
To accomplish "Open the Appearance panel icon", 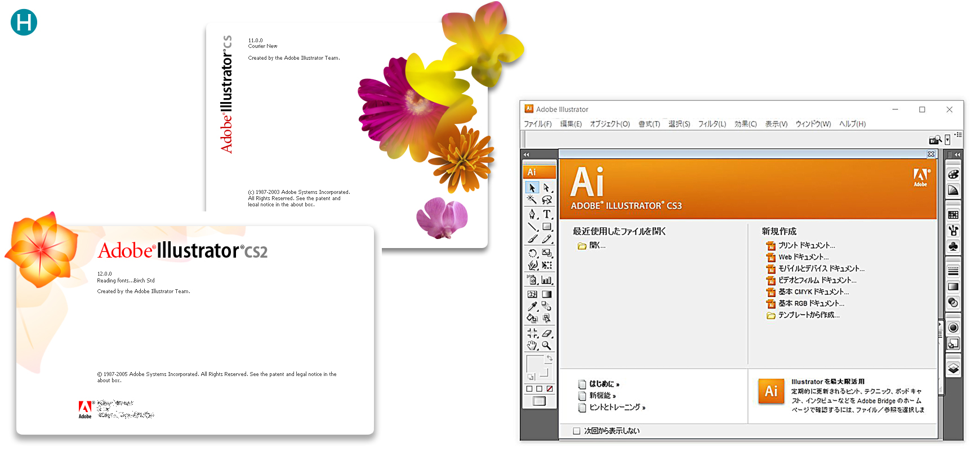I will tap(953, 328).
